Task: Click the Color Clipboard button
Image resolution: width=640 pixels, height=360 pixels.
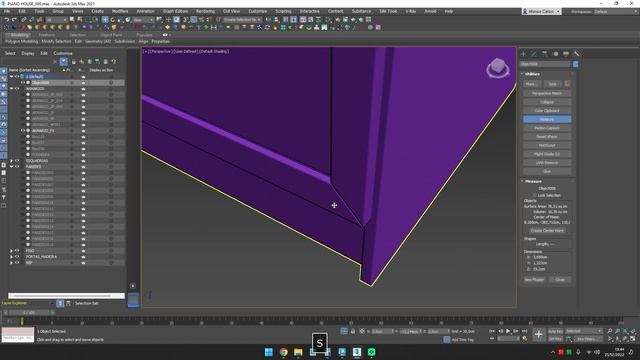Action: [x=547, y=111]
